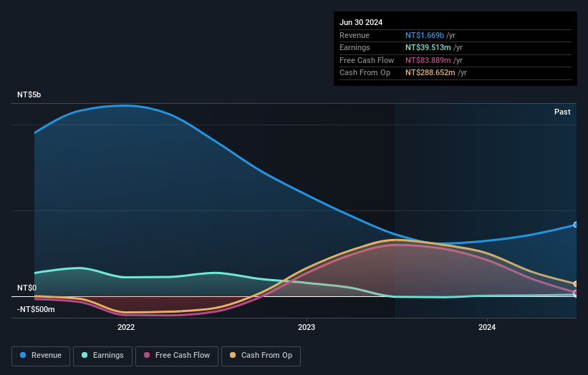Select the Revenue endpoint marker on chart

(576, 225)
